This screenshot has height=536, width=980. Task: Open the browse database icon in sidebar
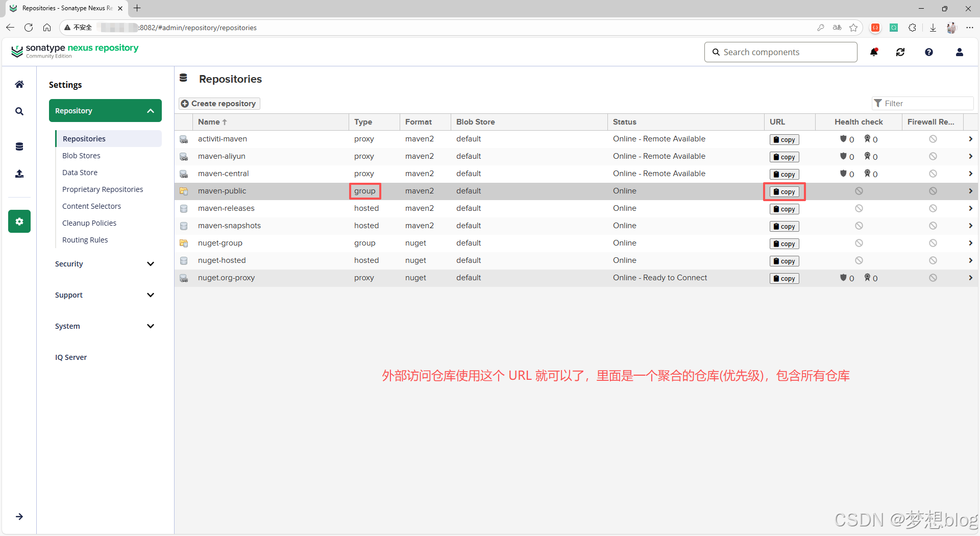pyautogui.click(x=19, y=147)
